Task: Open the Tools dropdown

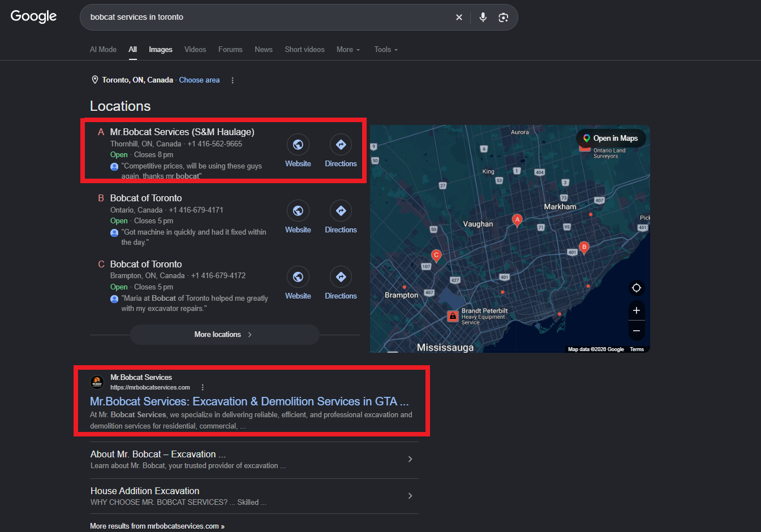Action: tap(386, 50)
